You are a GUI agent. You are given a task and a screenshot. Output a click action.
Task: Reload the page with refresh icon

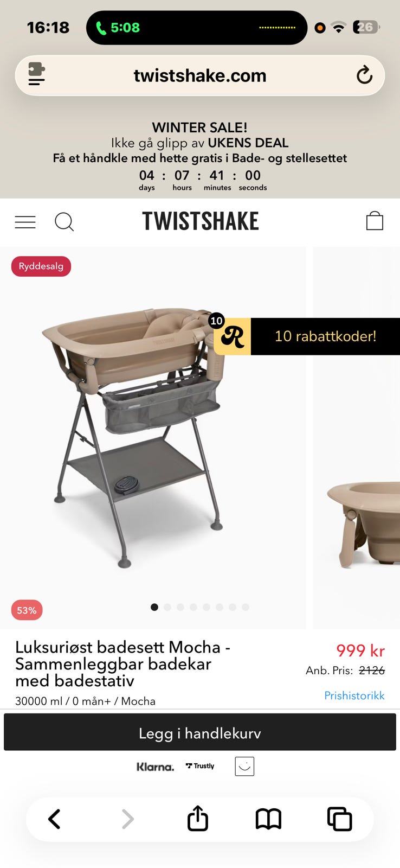364,75
